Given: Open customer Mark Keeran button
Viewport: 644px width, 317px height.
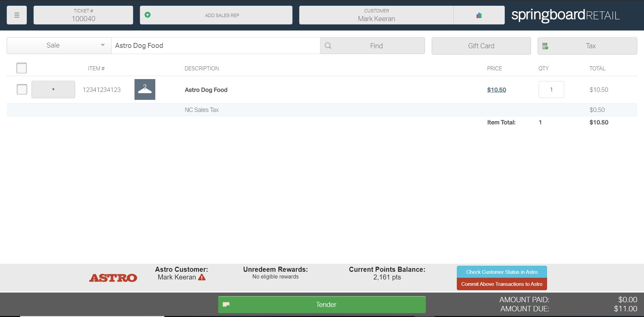Looking at the screenshot, I should pyautogui.click(x=376, y=15).
